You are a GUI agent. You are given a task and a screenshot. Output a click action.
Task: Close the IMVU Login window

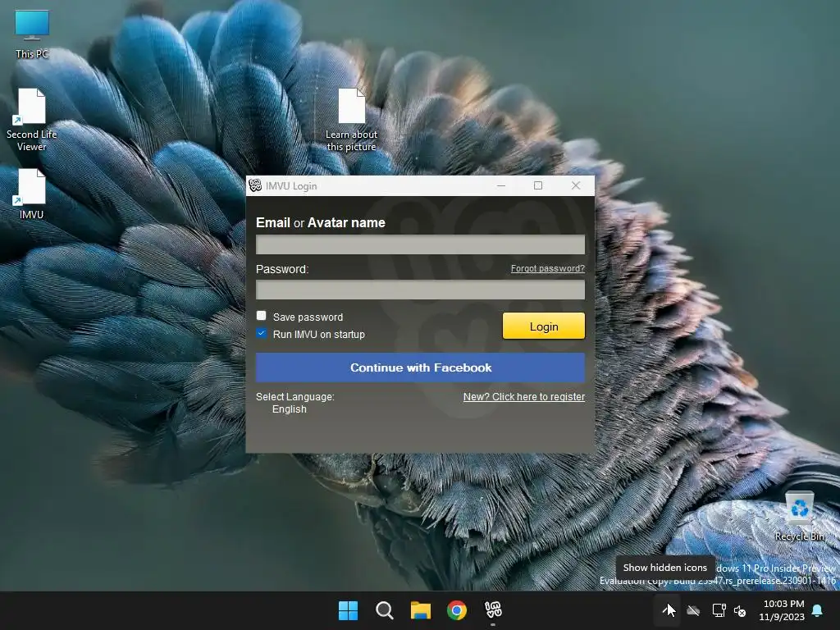[x=576, y=185]
